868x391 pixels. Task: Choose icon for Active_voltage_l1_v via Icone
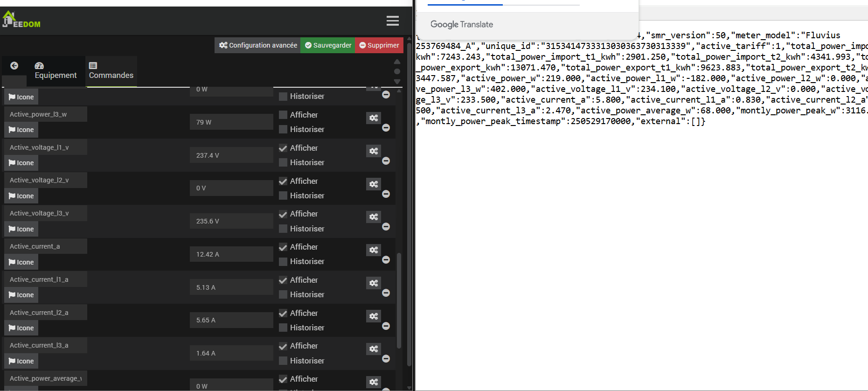tap(21, 163)
